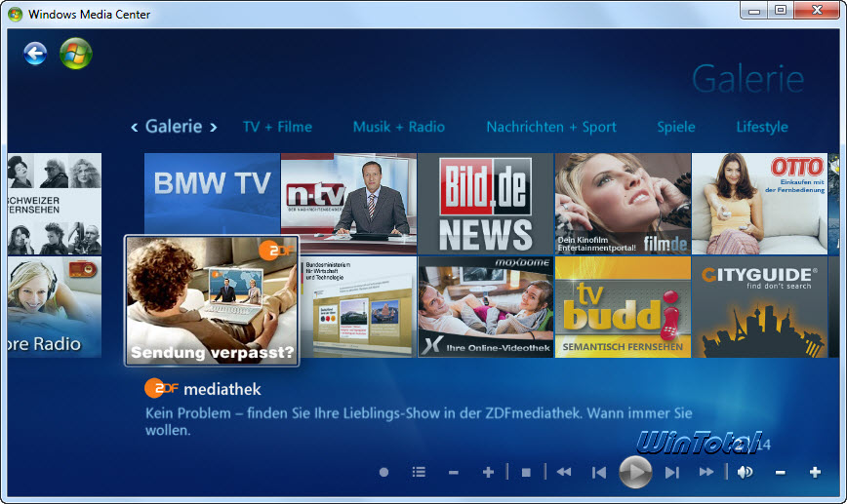Select the ZDF Sendung verpasst tile

[212, 300]
